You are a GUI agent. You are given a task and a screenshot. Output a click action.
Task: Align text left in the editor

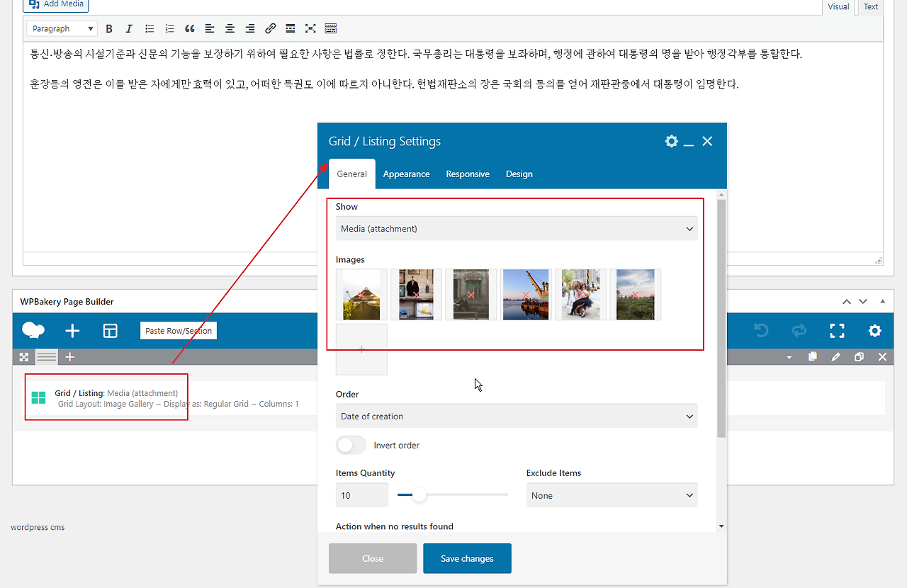point(210,29)
